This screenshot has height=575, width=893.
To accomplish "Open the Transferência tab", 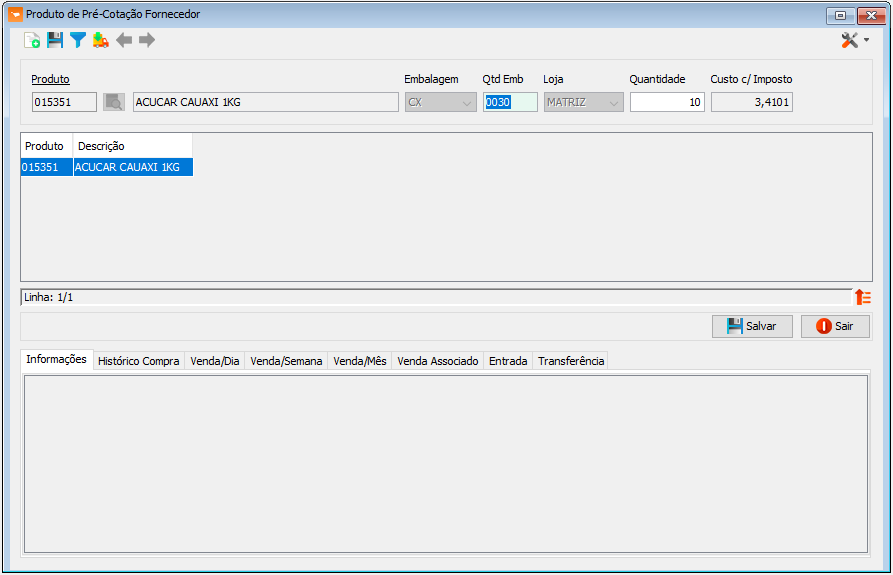I will [x=571, y=361].
